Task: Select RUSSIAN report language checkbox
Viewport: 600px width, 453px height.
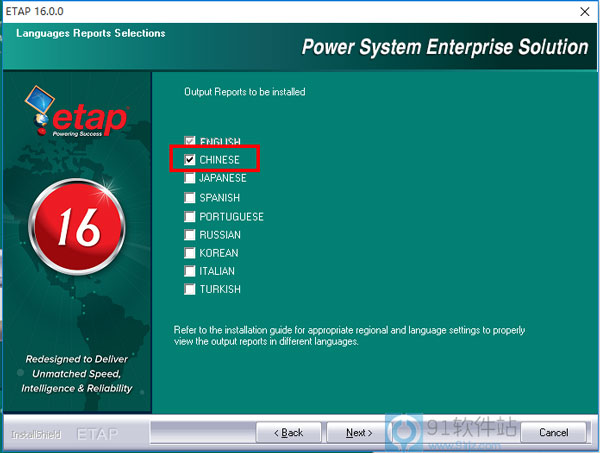Action: [190, 234]
